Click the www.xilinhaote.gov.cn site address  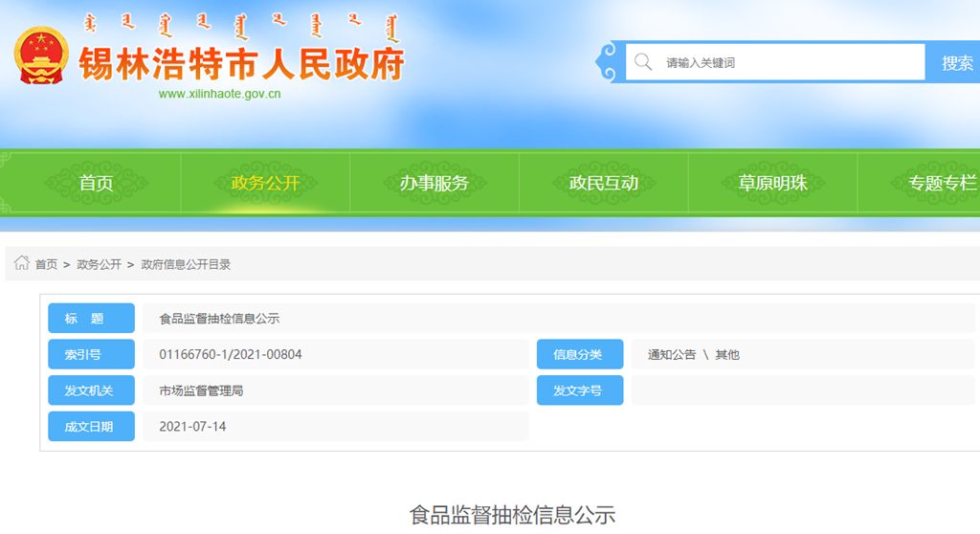(x=219, y=94)
